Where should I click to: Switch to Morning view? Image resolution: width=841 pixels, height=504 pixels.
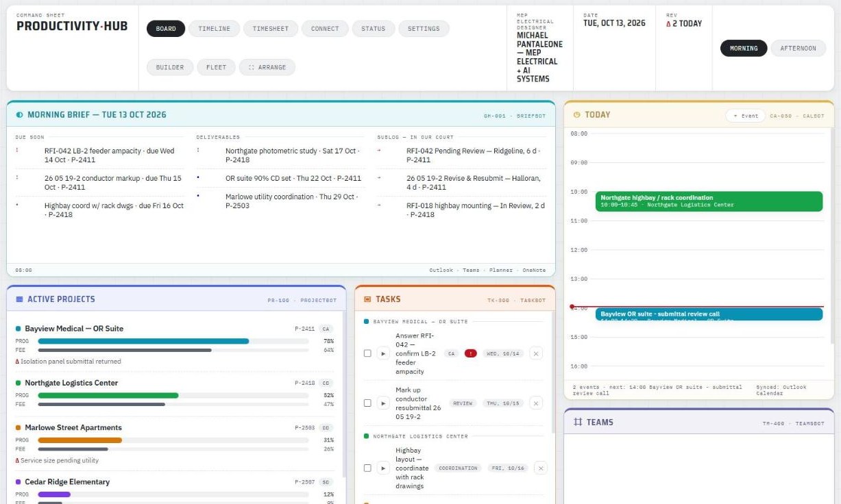coord(744,49)
